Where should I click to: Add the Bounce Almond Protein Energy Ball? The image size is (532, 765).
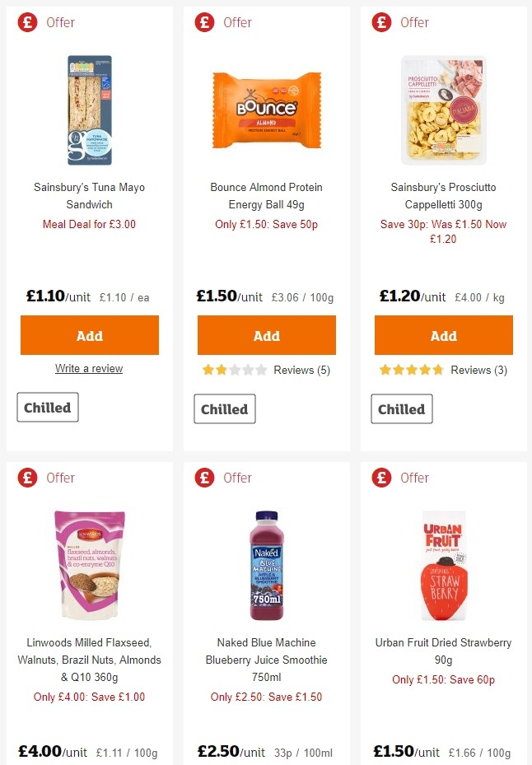266,335
